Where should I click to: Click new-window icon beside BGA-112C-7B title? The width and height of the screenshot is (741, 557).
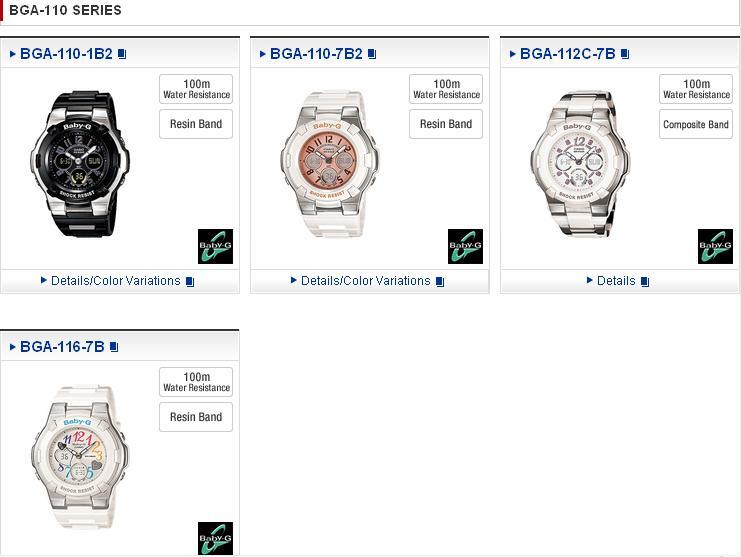click(625, 54)
